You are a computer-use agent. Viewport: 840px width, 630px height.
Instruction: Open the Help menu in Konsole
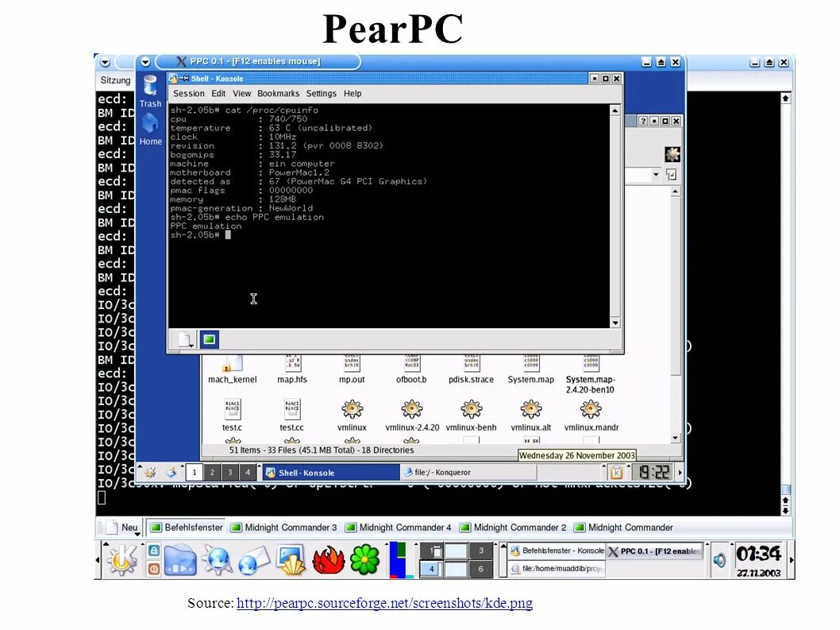point(353,93)
